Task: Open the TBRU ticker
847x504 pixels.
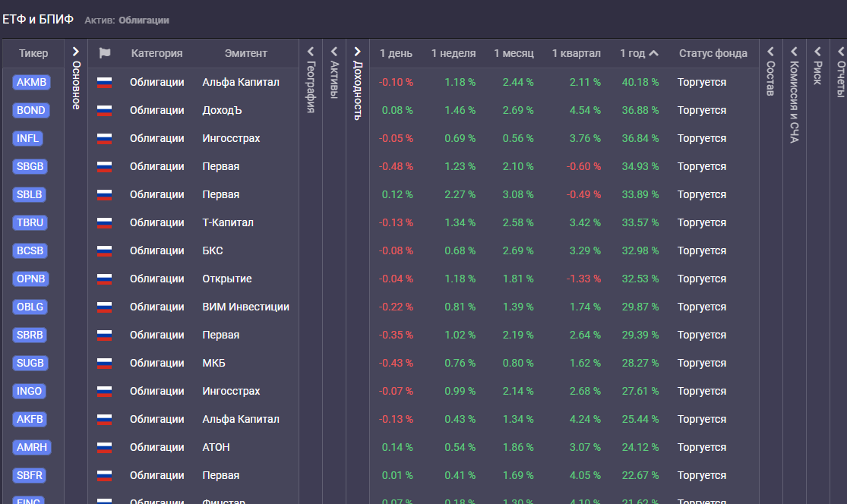Action: [30, 222]
